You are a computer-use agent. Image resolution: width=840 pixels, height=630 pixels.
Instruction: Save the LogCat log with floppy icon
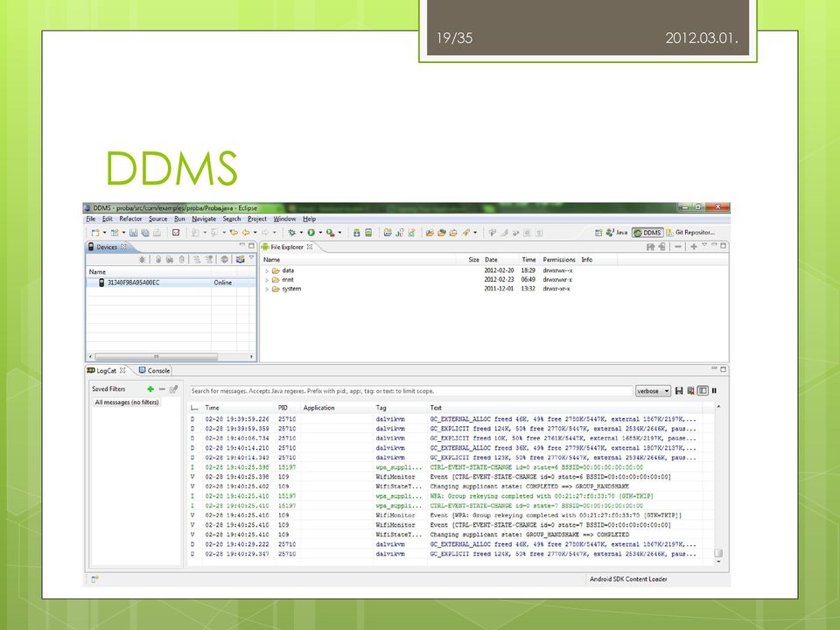click(x=679, y=391)
